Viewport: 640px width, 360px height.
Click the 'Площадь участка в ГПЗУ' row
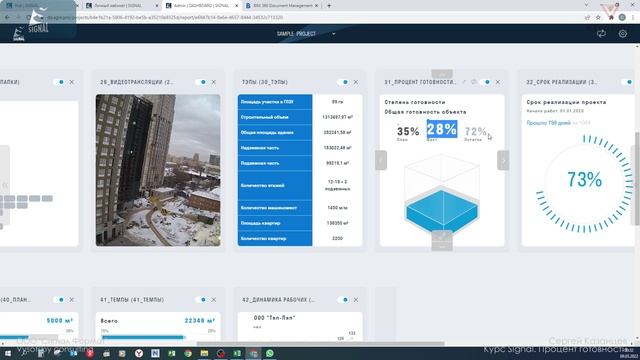(300, 102)
